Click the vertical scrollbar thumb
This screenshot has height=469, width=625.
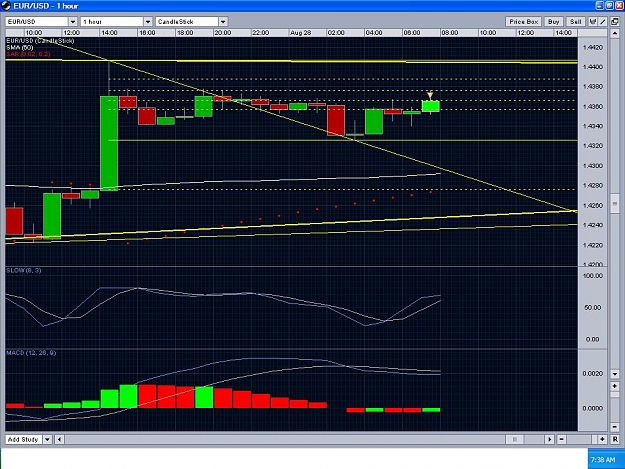coord(615,204)
